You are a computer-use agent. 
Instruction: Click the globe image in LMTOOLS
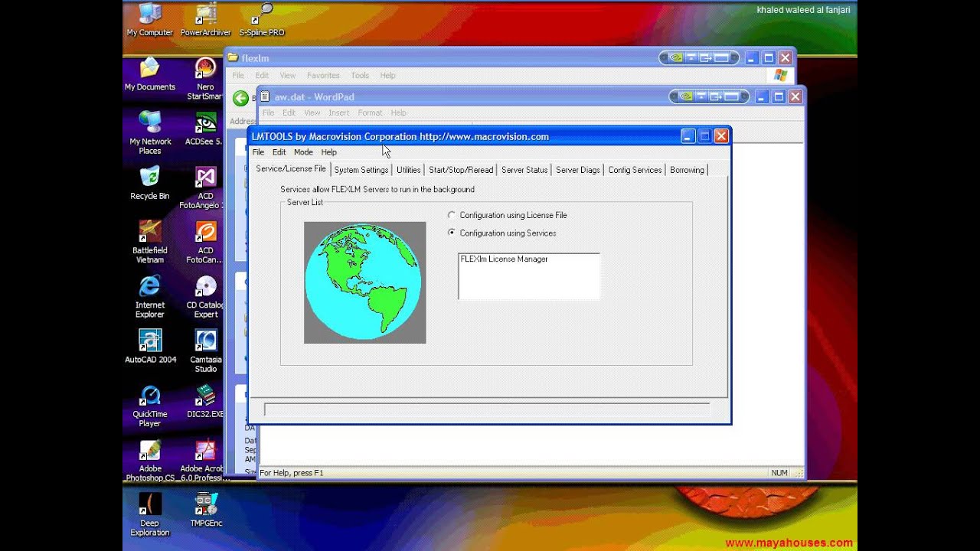pos(364,282)
